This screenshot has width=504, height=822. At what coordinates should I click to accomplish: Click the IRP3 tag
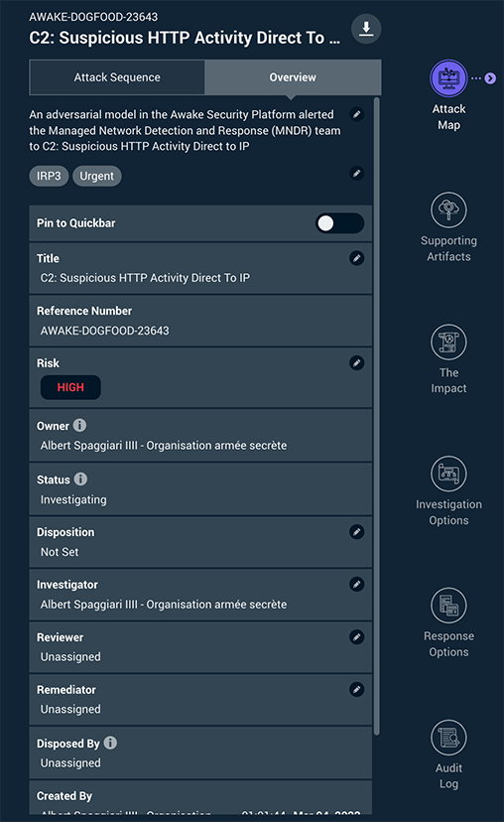point(49,176)
